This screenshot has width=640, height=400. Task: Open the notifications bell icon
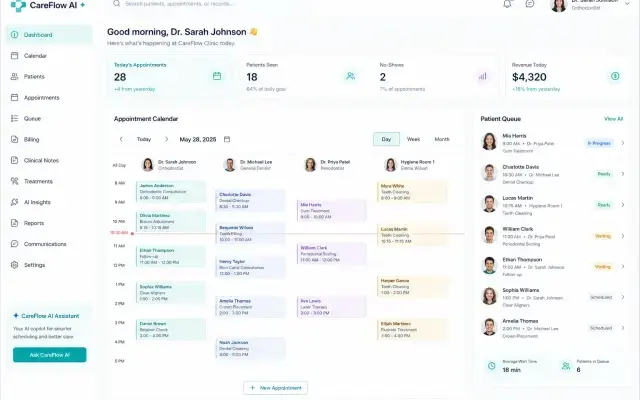(x=507, y=4)
